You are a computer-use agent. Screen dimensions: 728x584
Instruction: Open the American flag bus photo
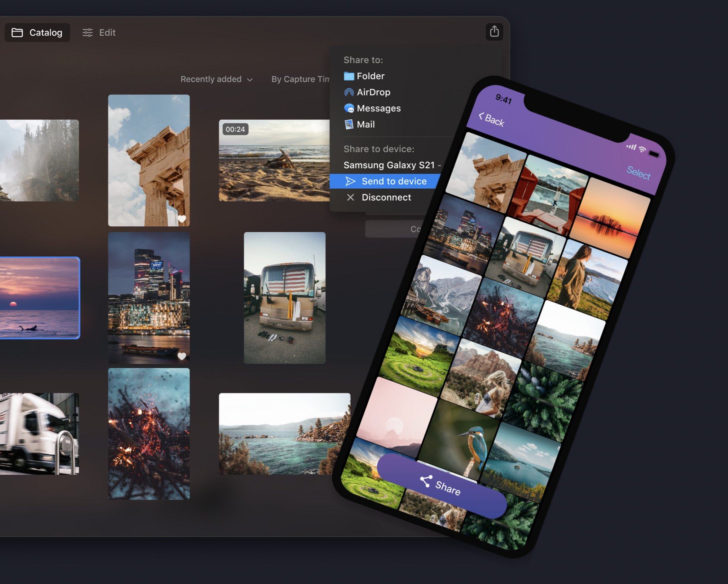tap(284, 298)
